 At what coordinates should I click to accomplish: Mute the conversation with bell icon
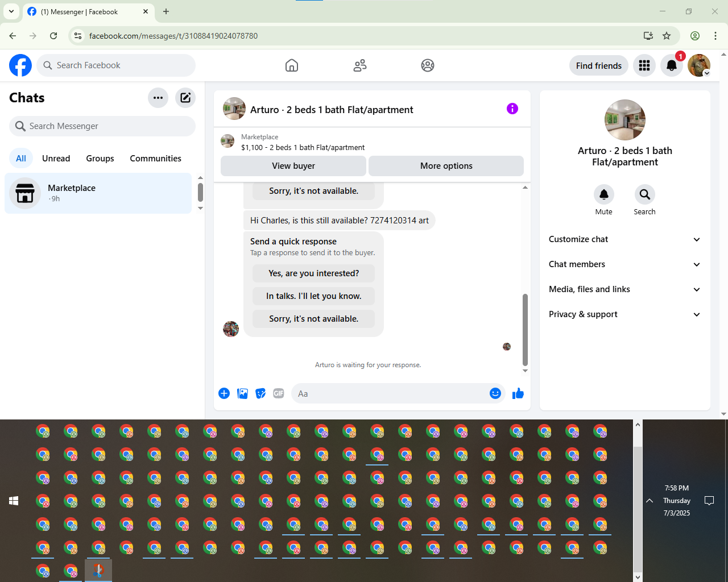604,194
